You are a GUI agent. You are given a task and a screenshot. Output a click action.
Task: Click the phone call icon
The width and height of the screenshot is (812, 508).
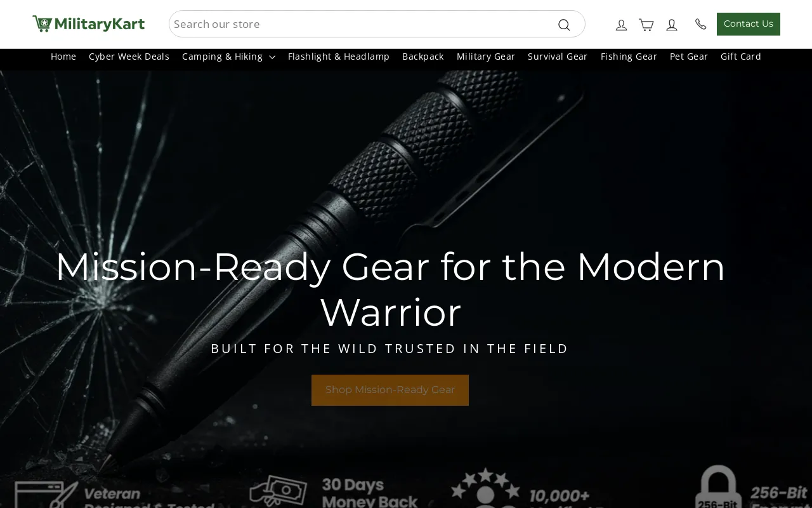(701, 24)
